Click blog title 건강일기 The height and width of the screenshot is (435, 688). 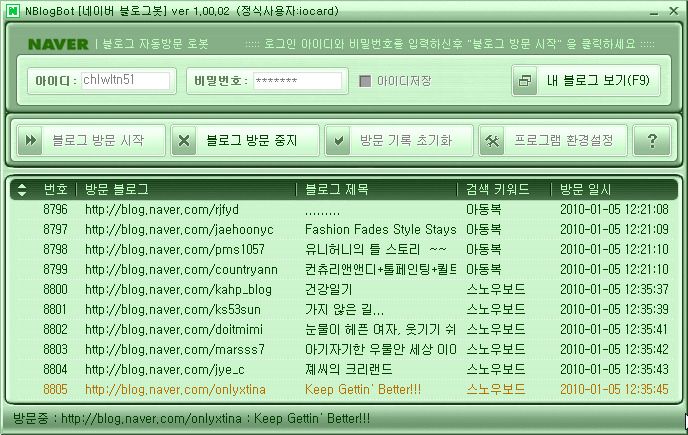tap(329, 290)
